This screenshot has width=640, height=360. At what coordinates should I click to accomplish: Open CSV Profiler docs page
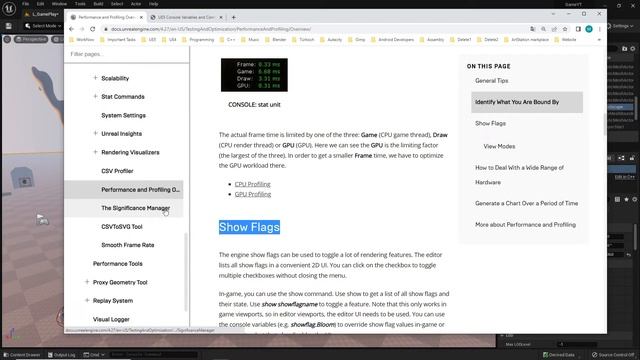(x=117, y=171)
